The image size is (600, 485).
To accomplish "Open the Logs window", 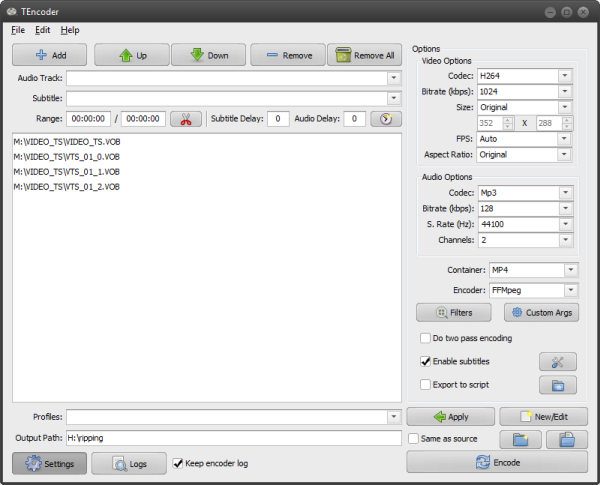I will pos(129,464).
